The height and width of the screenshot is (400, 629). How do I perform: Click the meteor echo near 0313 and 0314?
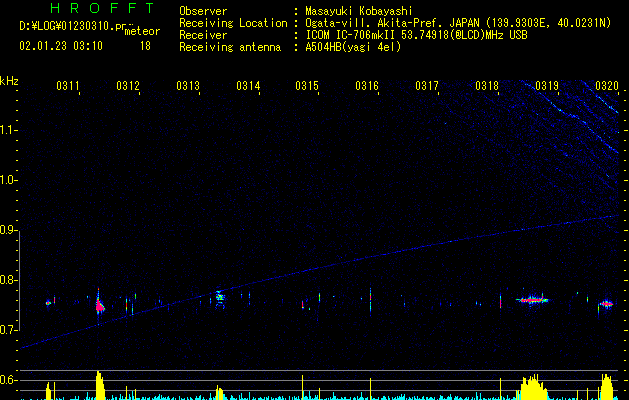click(219, 299)
